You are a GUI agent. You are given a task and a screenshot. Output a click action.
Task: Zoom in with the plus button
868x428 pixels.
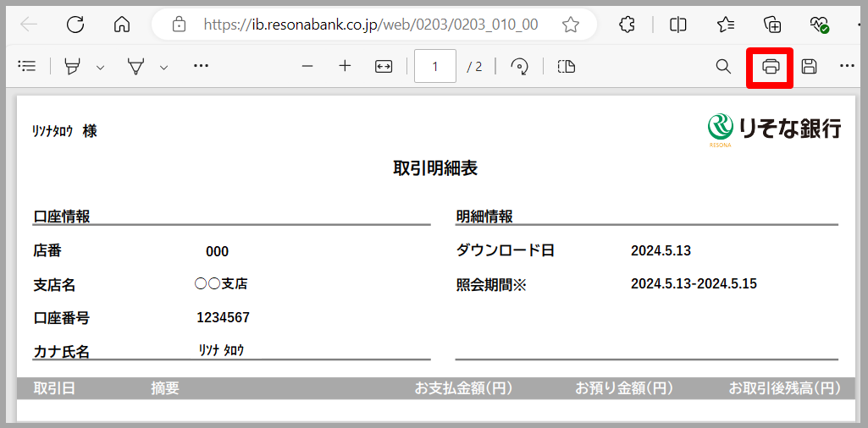pos(346,66)
